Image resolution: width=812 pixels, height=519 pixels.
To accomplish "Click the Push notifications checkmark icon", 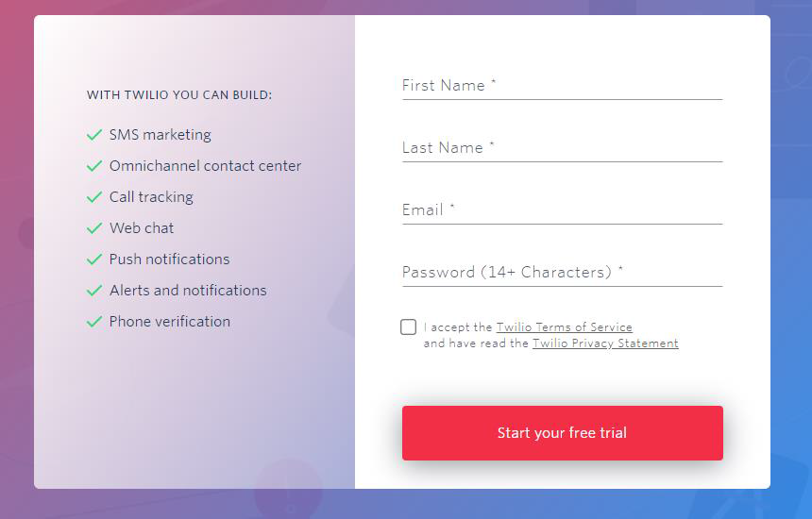I will pos(94,259).
